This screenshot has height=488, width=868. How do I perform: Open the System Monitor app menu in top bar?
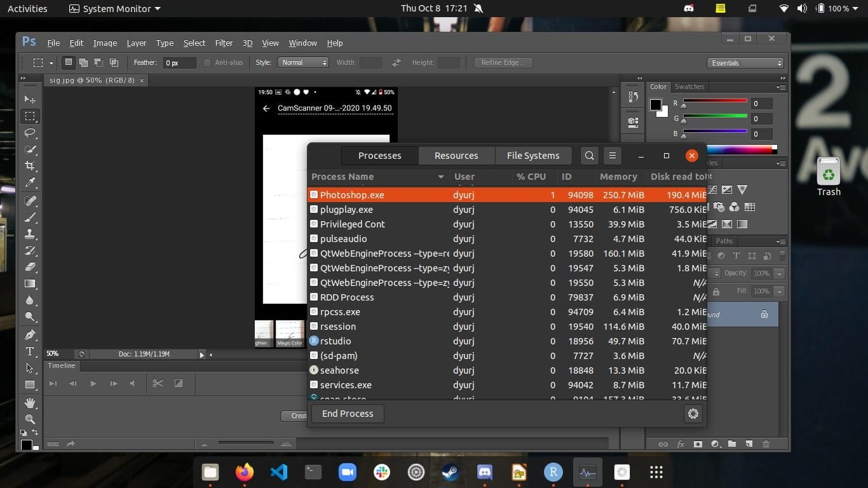point(114,9)
